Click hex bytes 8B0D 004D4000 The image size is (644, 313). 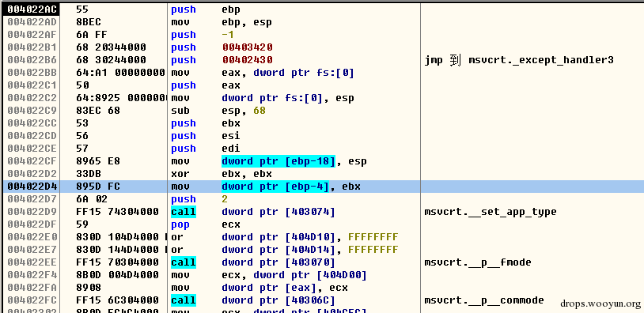(117, 275)
